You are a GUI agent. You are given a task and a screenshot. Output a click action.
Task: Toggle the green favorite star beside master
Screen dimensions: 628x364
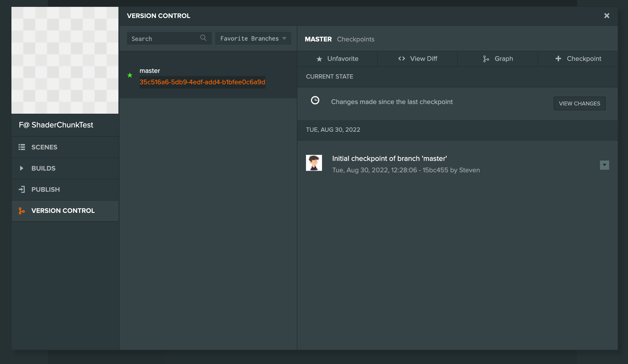pos(130,75)
